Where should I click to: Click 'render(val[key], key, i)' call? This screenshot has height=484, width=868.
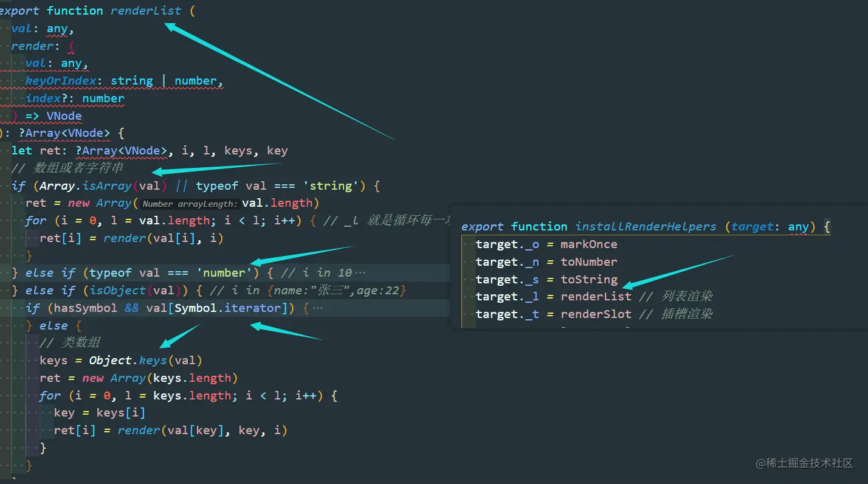tap(202, 431)
